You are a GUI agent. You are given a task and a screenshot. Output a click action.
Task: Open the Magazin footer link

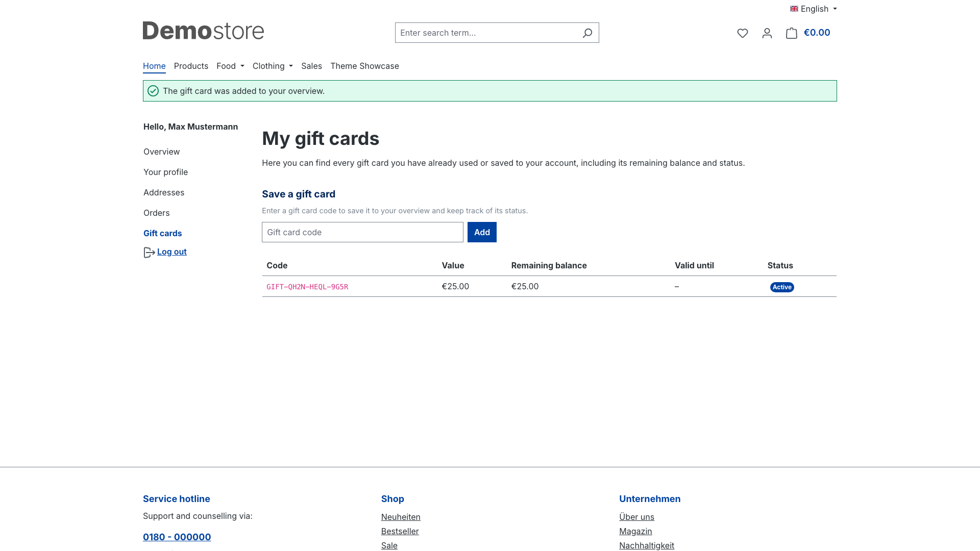pyautogui.click(x=635, y=531)
